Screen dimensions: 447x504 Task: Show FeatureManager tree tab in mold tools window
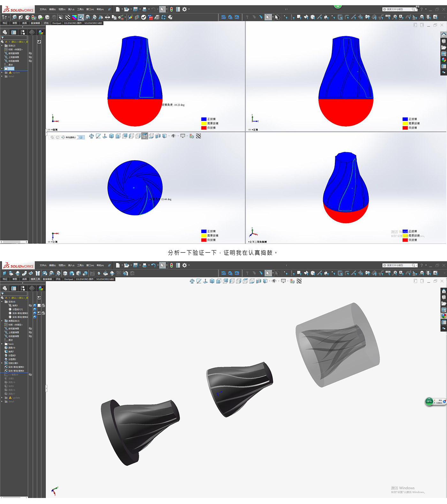point(5,288)
